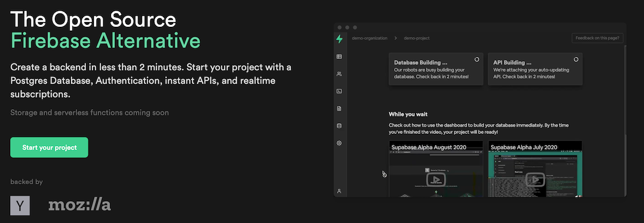644x223 pixels.
Task: Click the Supabase Alpha August 2020 title
Action: (x=428, y=147)
